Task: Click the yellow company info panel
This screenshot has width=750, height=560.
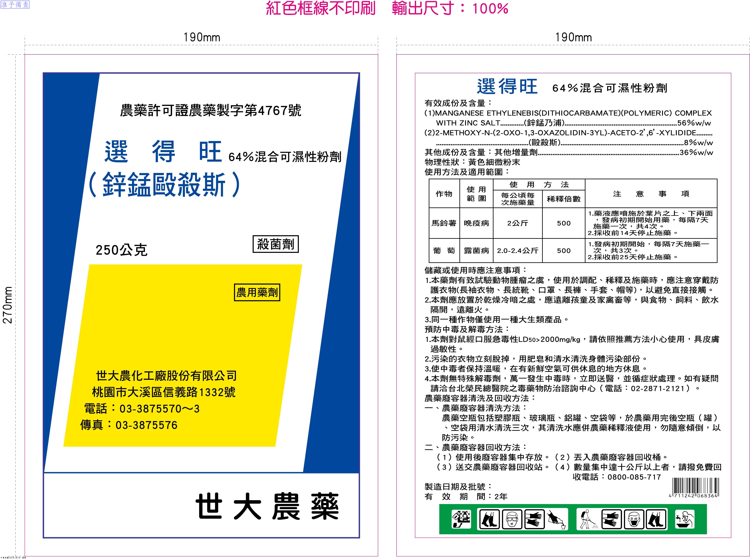Action: pyautogui.click(x=183, y=355)
